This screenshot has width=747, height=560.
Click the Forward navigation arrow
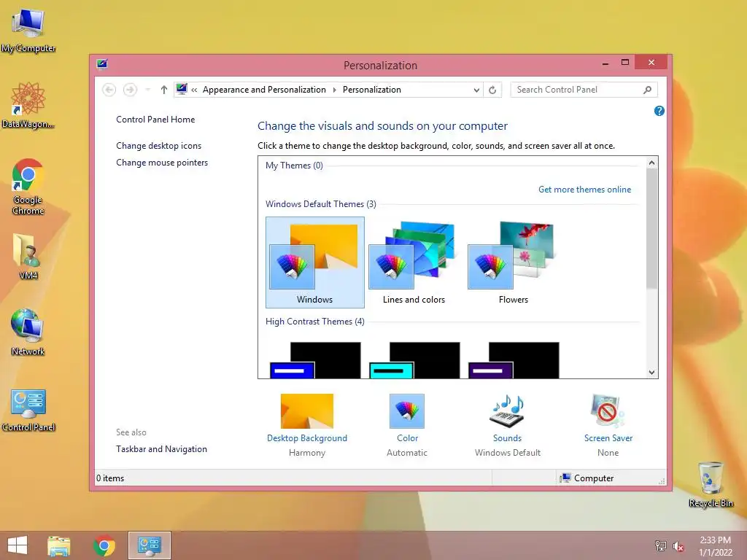130,90
